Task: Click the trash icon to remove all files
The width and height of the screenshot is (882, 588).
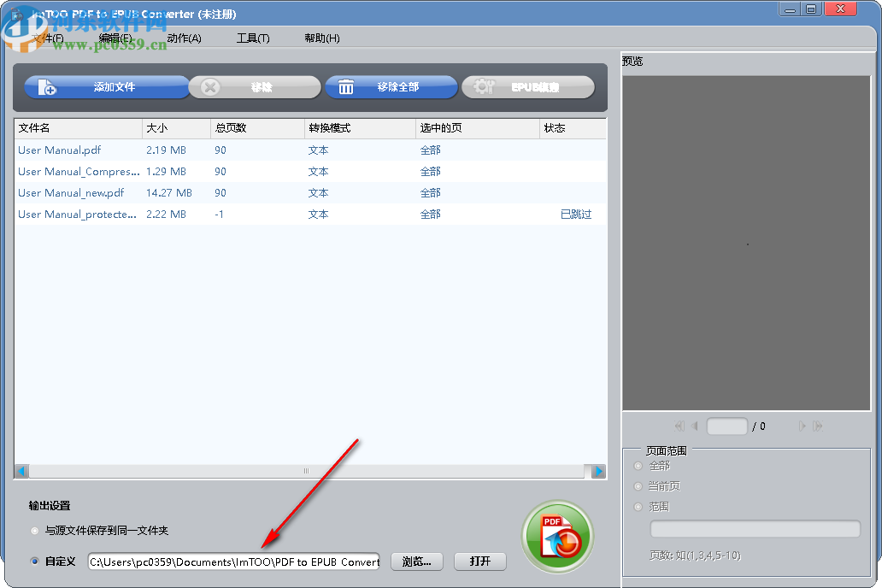Action: click(345, 86)
